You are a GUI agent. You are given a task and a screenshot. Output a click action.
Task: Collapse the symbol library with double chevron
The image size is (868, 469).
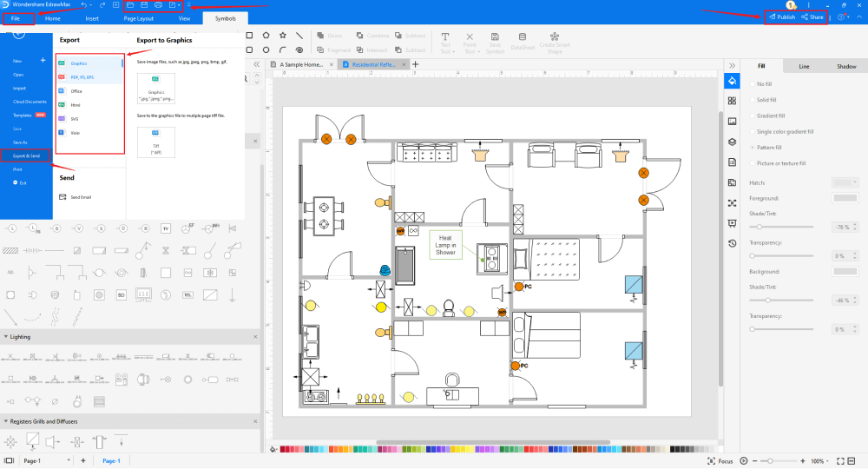coord(256,65)
